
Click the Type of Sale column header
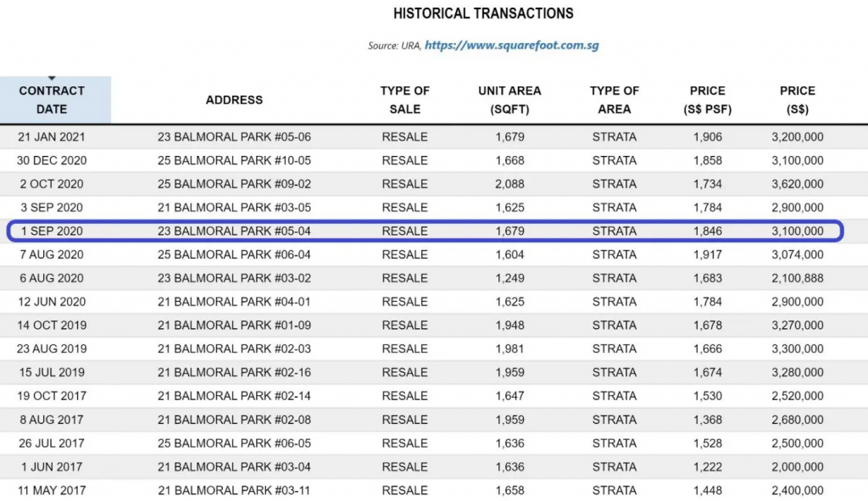point(405,100)
